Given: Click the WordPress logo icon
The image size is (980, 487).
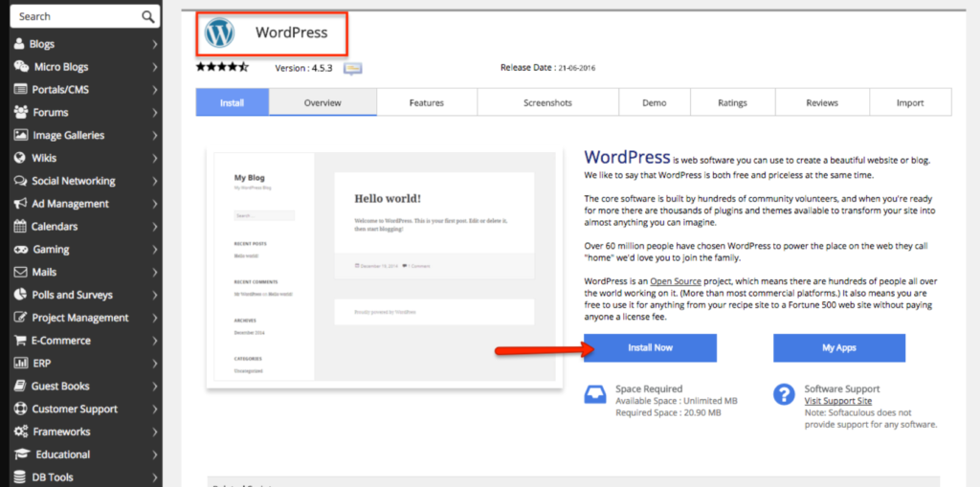Looking at the screenshot, I should pyautogui.click(x=219, y=33).
